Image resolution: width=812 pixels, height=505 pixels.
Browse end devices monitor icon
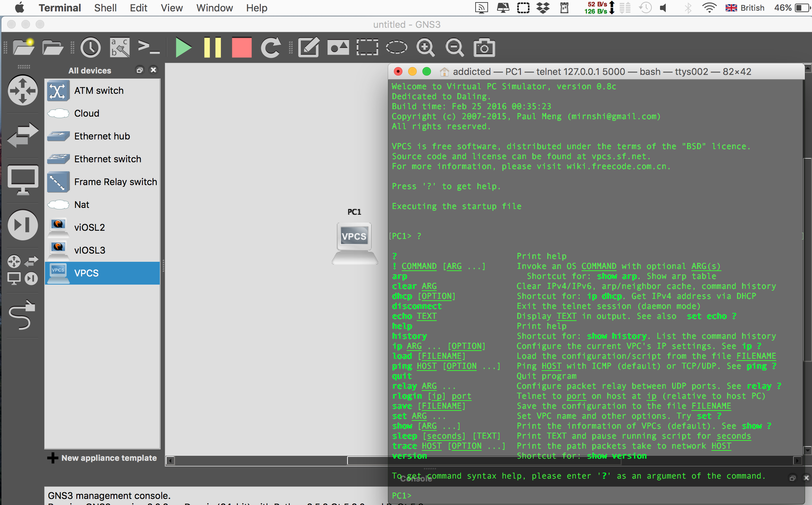coord(23,180)
